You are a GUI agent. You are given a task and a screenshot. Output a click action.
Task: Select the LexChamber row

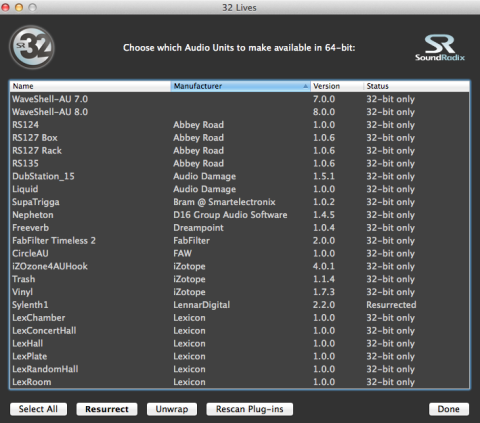240,318
